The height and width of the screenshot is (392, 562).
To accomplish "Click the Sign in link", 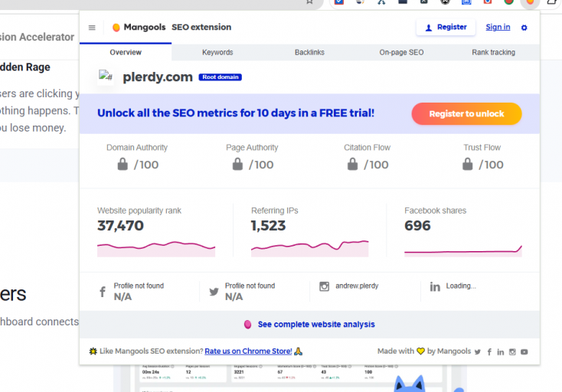I will [498, 28].
